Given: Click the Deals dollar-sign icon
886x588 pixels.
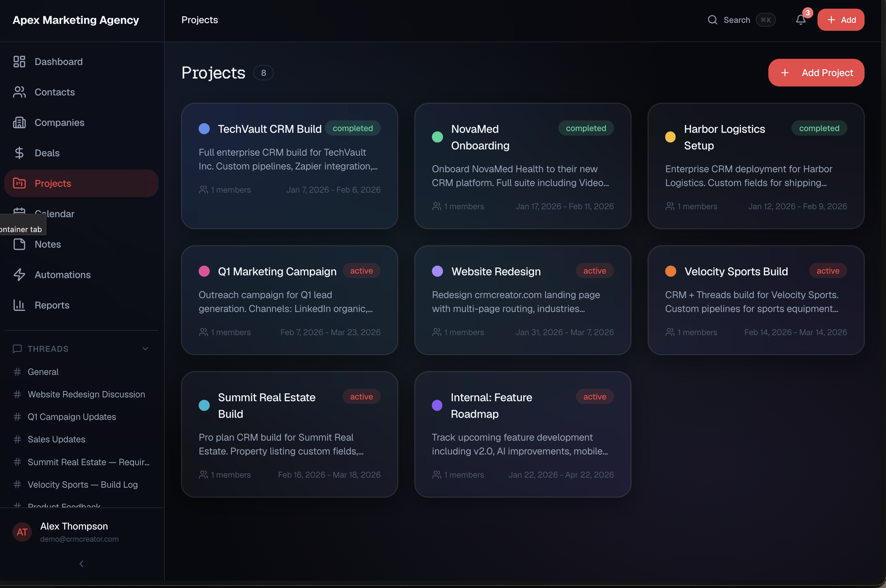Looking at the screenshot, I should [x=19, y=153].
